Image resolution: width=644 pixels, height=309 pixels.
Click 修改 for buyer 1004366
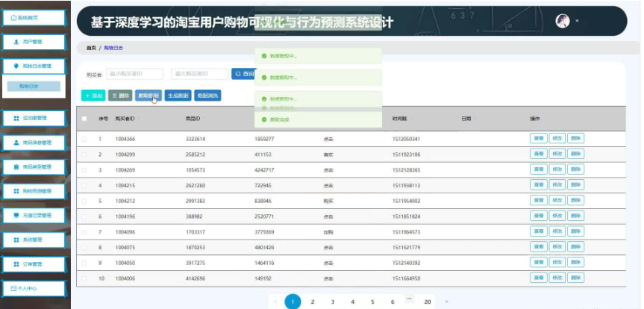pos(557,139)
